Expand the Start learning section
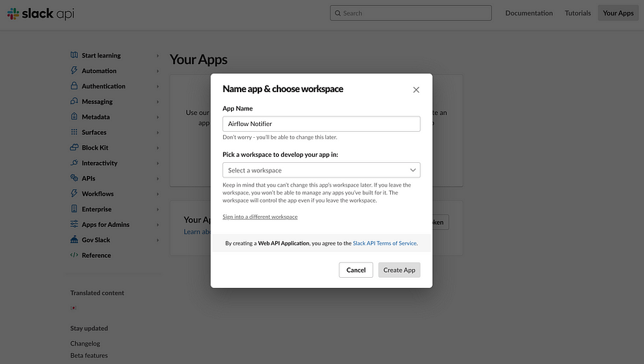 click(x=158, y=55)
